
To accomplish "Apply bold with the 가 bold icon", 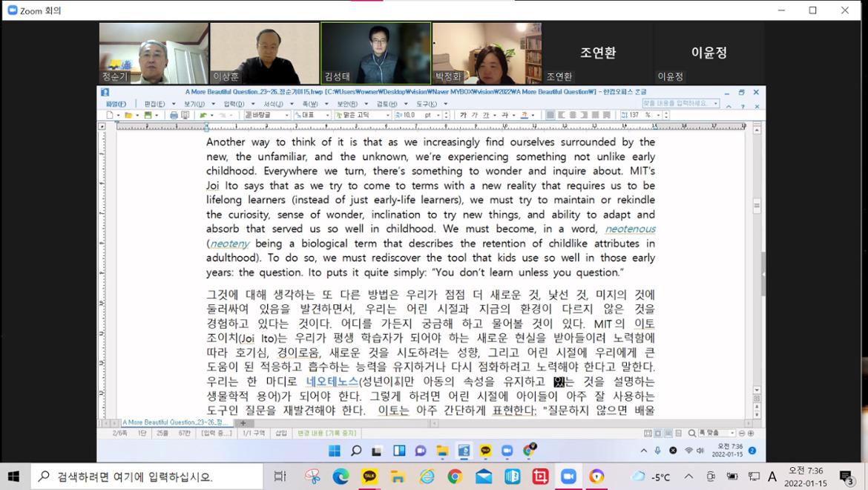I will (x=463, y=116).
